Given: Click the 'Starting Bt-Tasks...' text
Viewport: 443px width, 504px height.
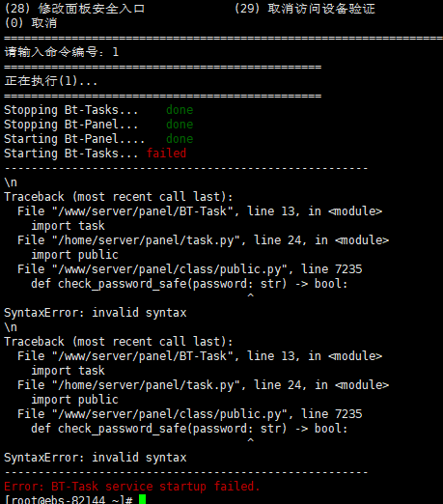Looking at the screenshot, I should click(x=70, y=154).
